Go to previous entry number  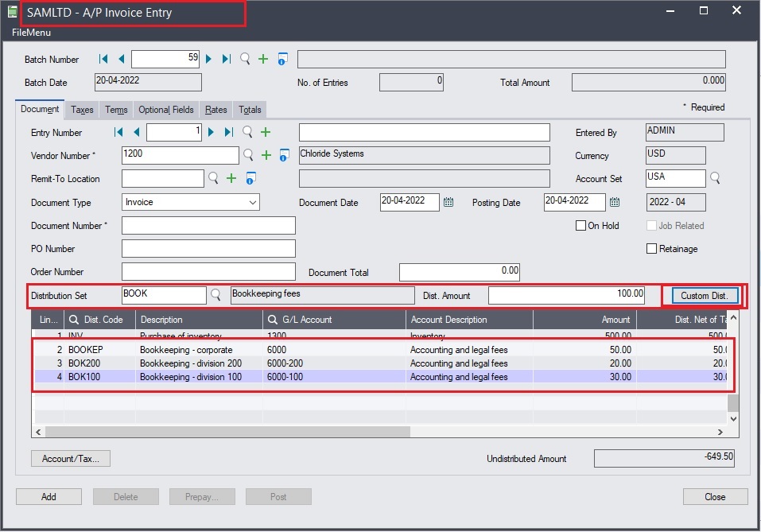137,132
